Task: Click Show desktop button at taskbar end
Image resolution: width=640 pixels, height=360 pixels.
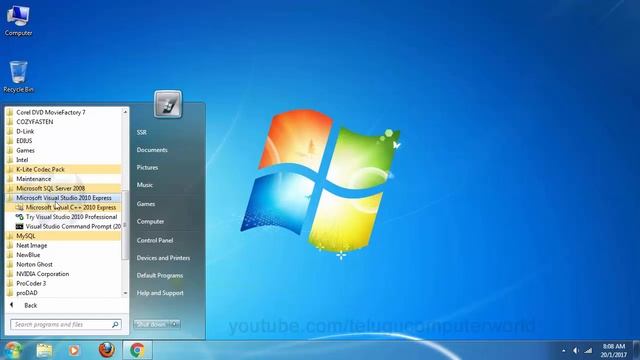Action: pyautogui.click(x=636, y=350)
